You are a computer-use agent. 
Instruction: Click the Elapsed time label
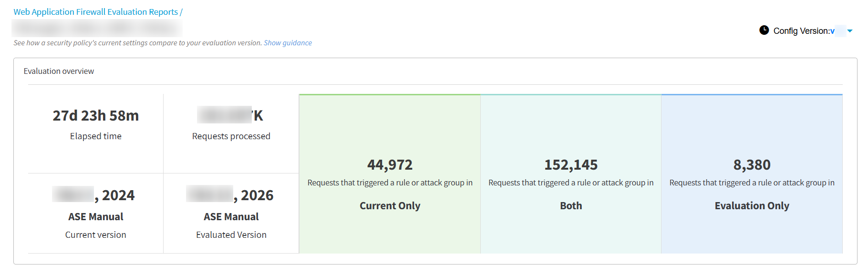pos(95,136)
